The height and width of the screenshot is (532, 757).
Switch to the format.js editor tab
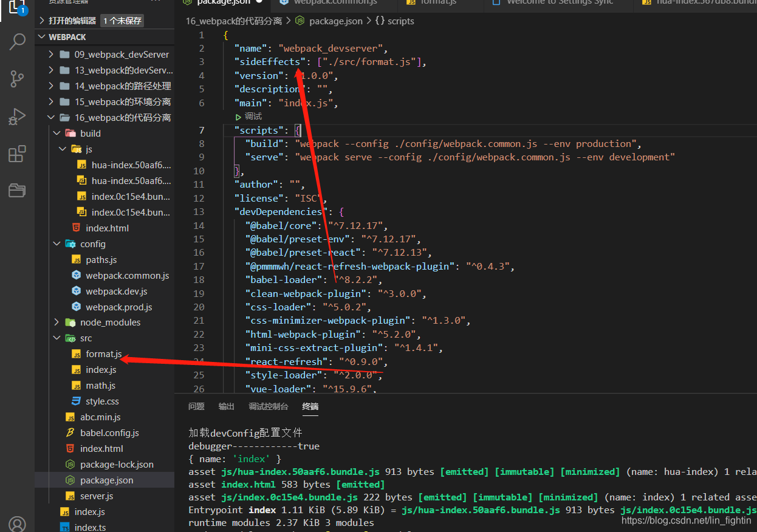coord(441,3)
